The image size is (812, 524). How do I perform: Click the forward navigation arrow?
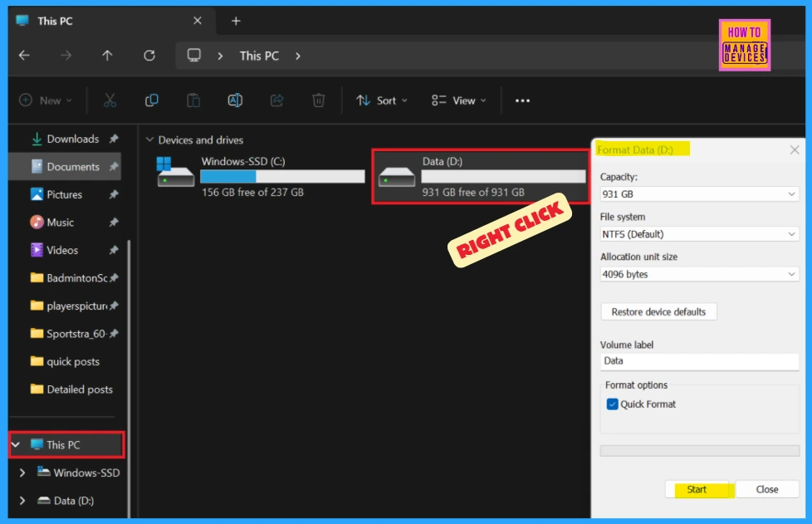pyautogui.click(x=66, y=56)
